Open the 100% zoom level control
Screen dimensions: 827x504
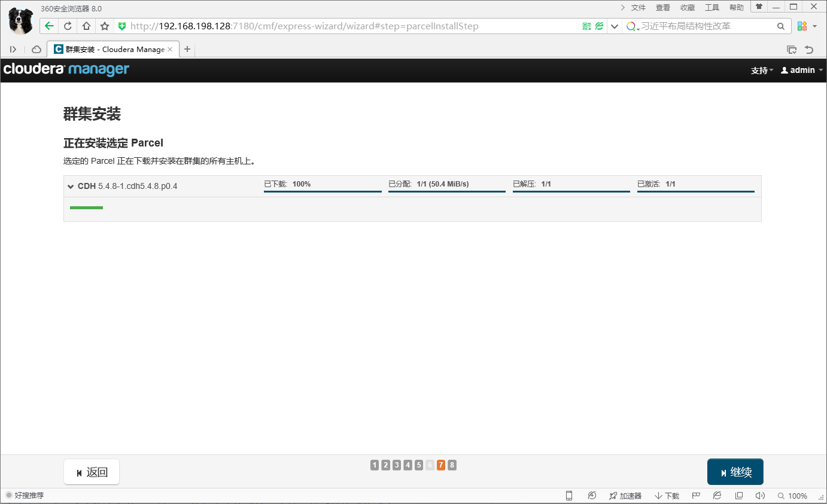pos(793,496)
